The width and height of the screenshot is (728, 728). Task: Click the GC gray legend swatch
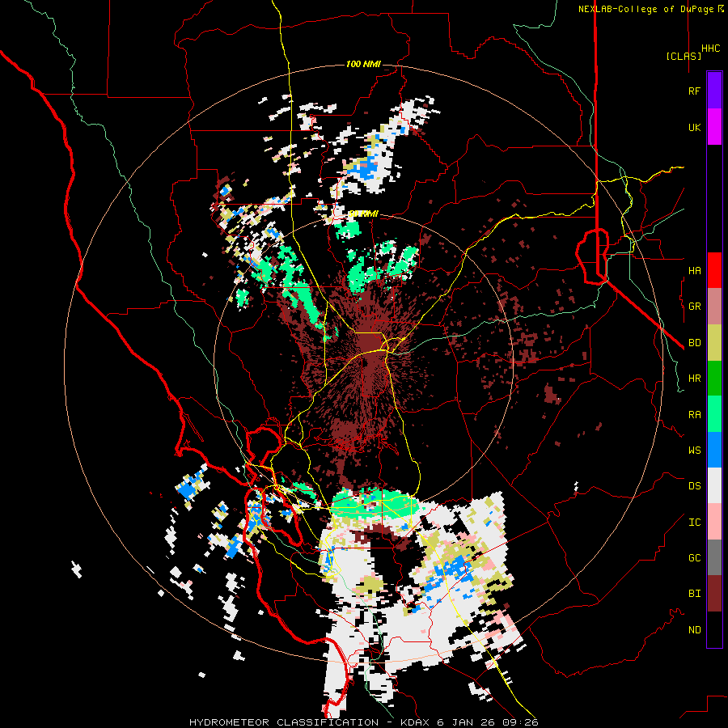pos(714,558)
